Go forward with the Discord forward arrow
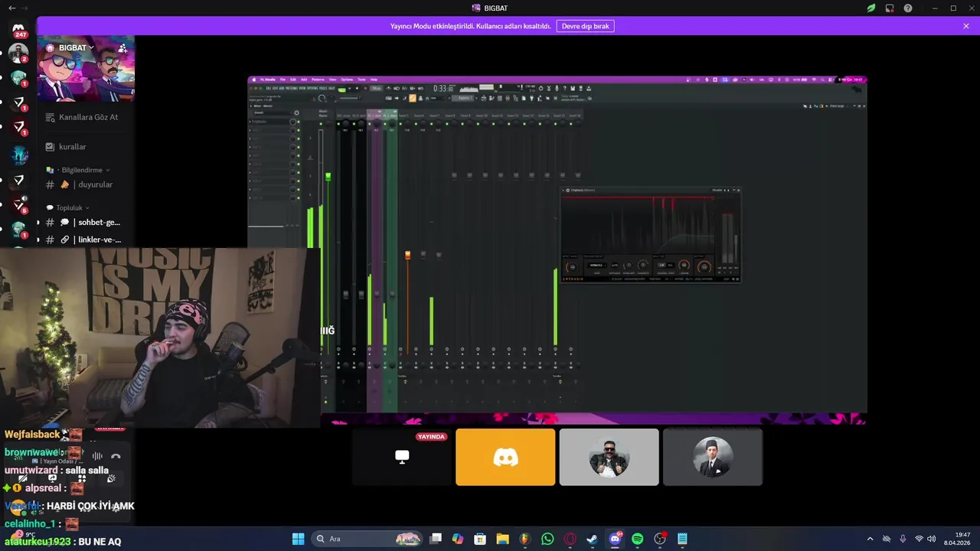980x551 pixels. [x=24, y=8]
